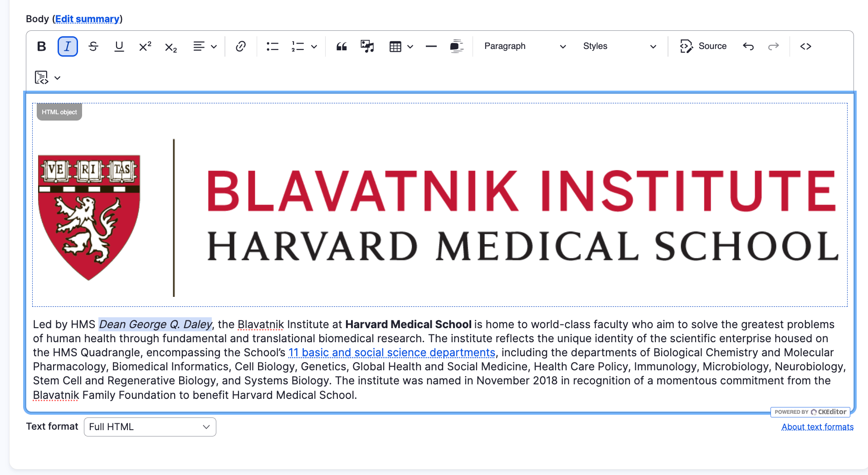Toggle italic formatting
Image resolution: width=868 pixels, height=475 pixels.
[68, 46]
